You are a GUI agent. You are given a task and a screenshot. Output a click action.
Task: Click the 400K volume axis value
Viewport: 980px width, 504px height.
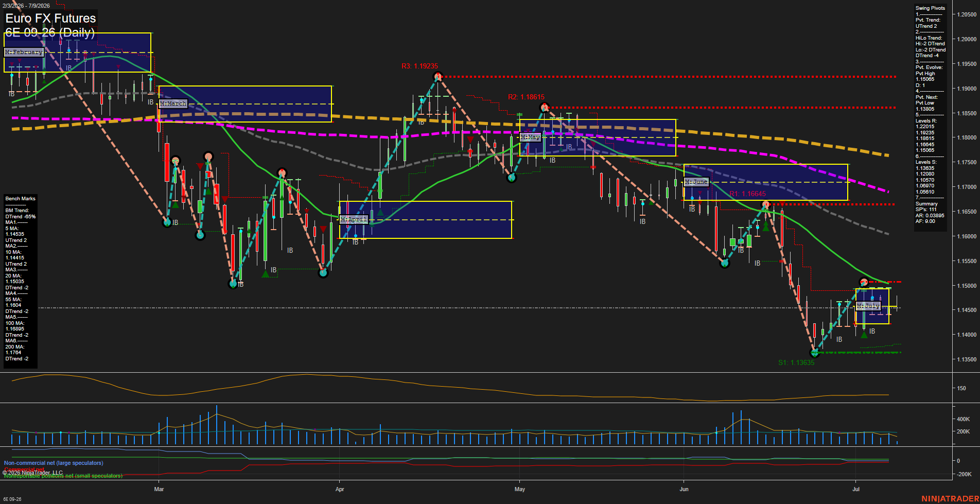coord(963,419)
